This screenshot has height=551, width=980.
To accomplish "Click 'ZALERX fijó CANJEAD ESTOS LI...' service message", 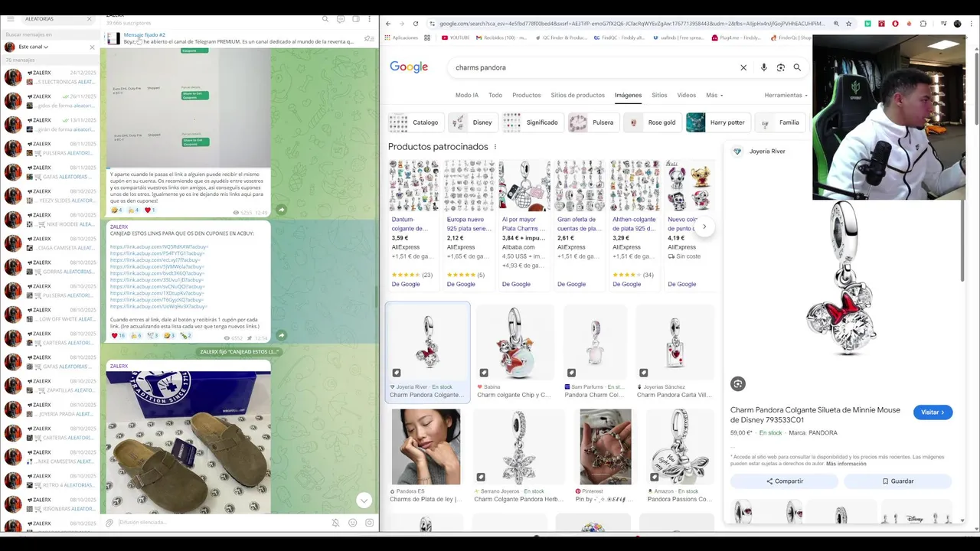I will pyautogui.click(x=240, y=352).
